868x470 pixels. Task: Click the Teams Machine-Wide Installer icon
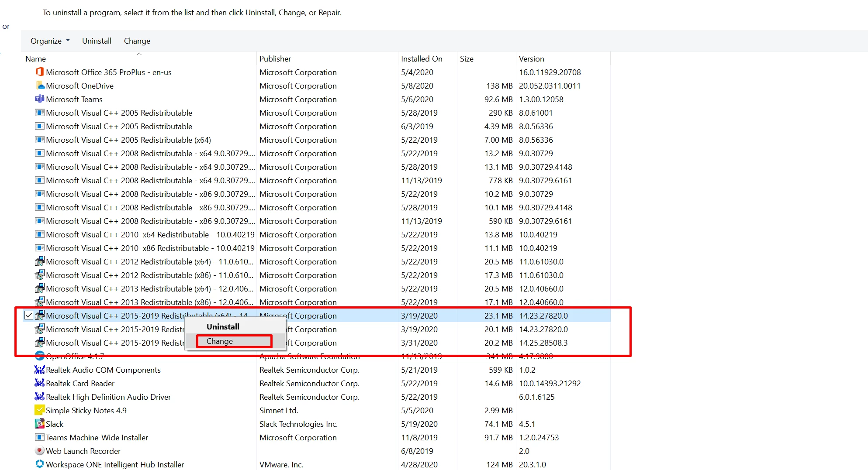click(x=39, y=437)
